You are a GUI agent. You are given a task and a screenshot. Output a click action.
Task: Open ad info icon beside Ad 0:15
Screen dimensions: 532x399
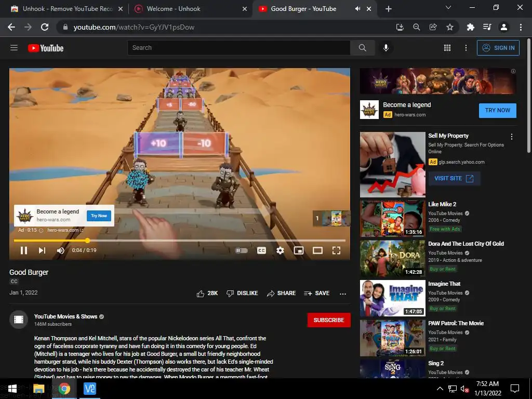[x=41, y=230]
